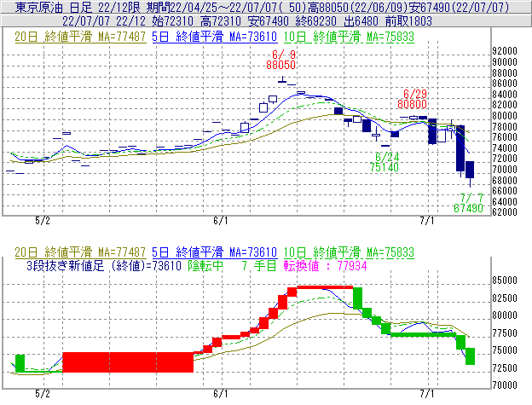Click the 7/7 67490 low label
Image resolution: width=532 pixels, height=405 pixels.
tap(469, 203)
